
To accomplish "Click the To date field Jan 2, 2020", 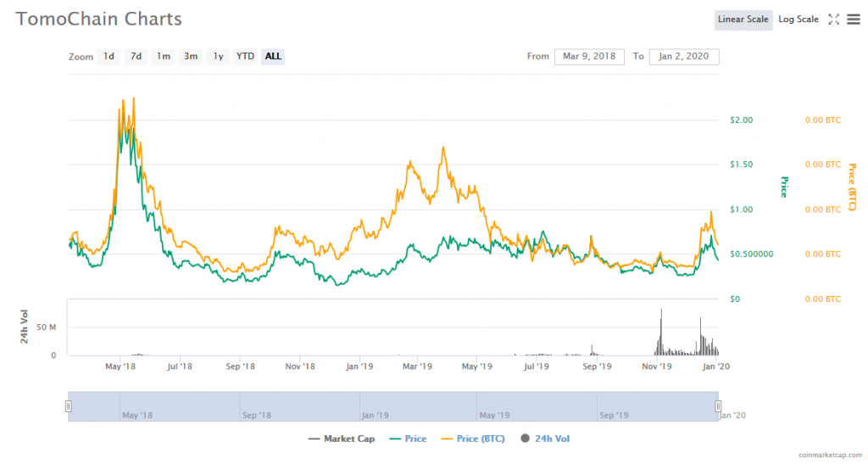I will click(x=684, y=57).
